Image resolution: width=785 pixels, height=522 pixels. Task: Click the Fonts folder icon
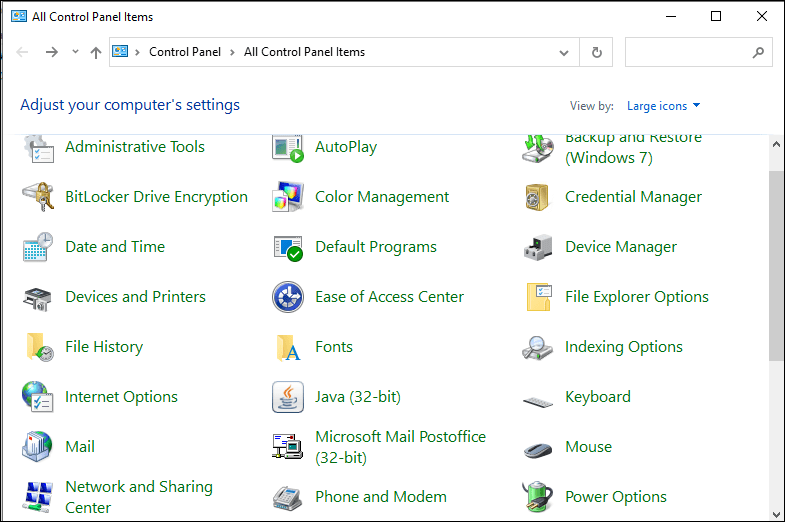point(288,348)
